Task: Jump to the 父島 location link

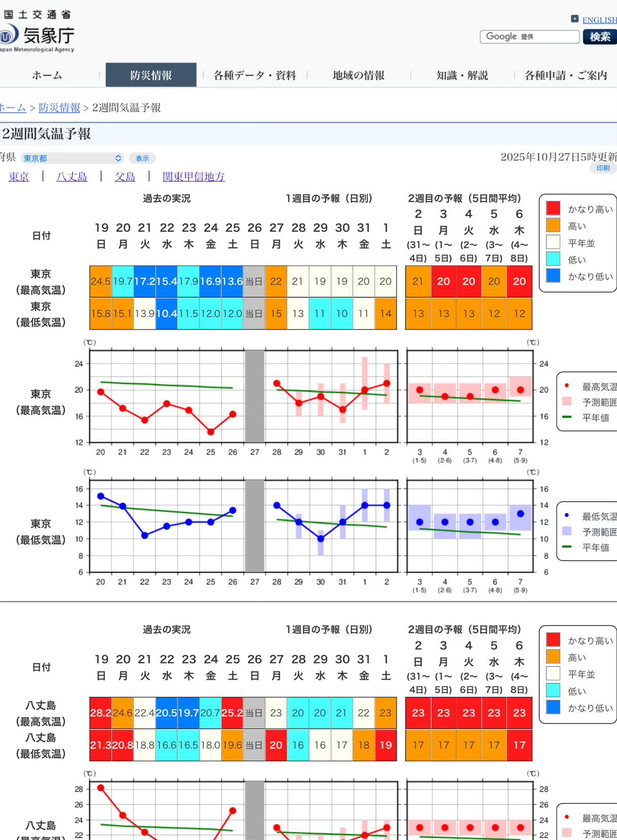Action: [125, 177]
